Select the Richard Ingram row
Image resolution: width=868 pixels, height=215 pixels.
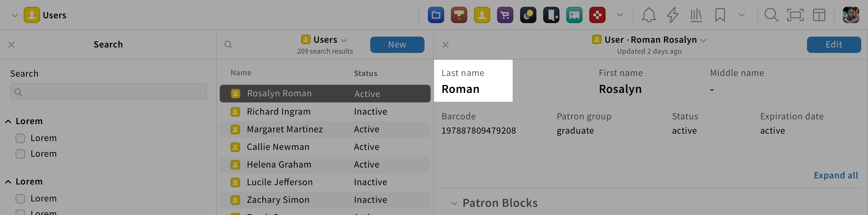point(325,112)
